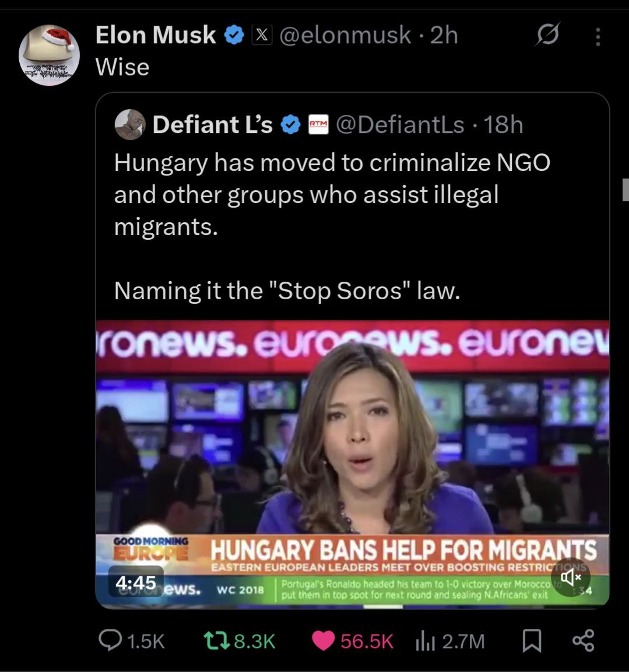629x672 pixels.
Task: Like the tweet with heart icon
Action: pos(322,641)
